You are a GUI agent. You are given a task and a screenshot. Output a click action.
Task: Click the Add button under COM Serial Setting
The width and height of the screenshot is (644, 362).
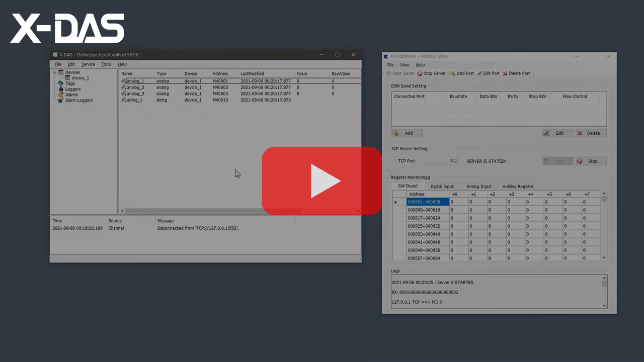click(407, 133)
